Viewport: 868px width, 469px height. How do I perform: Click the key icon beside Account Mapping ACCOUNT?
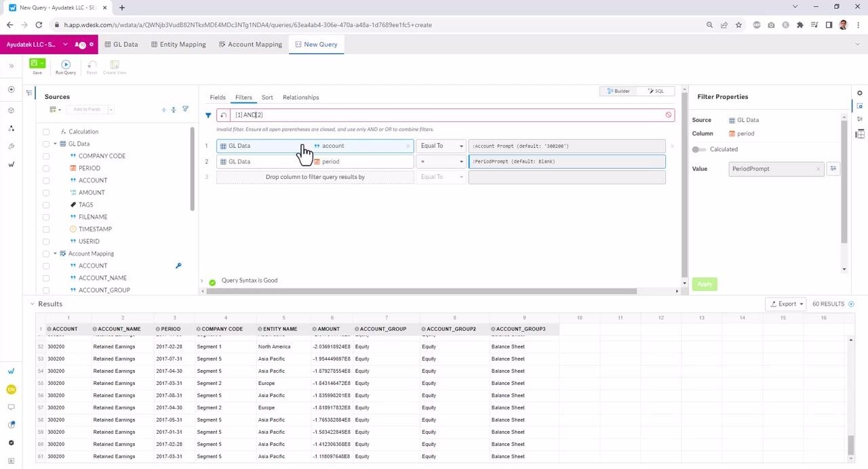click(178, 266)
